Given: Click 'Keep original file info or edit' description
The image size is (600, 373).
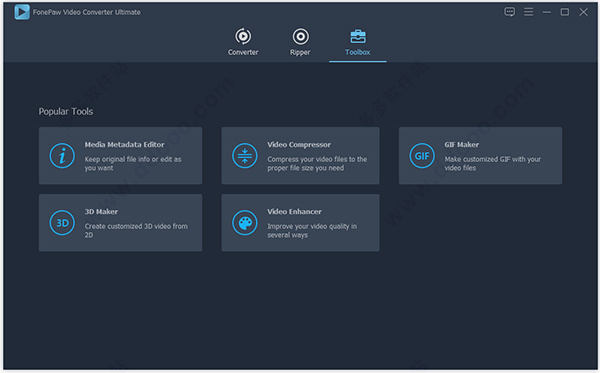Looking at the screenshot, I should [x=133, y=163].
